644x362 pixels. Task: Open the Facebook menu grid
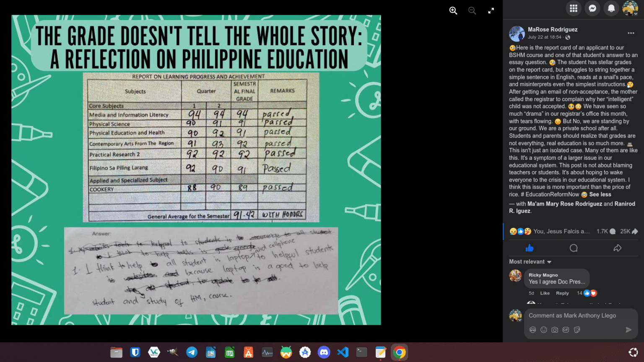click(574, 8)
